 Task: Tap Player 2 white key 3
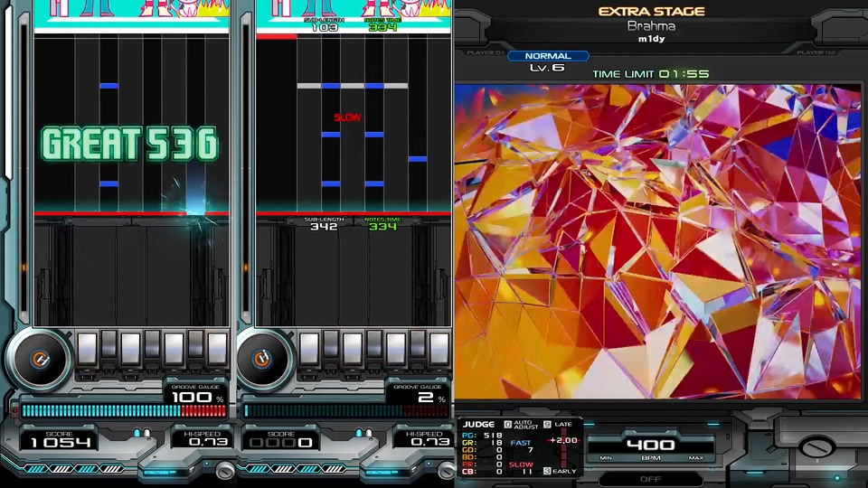tap(353, 349)
